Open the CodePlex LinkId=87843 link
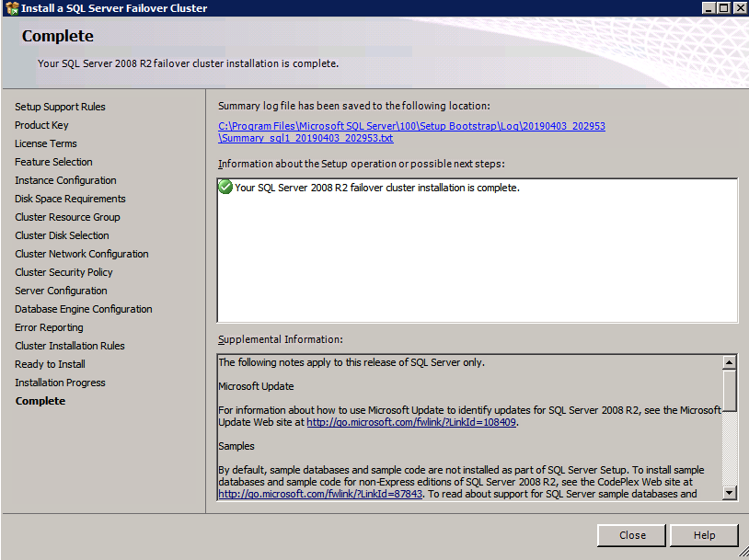The width and height of the screenshot is (749, 560). pos(320,494)
